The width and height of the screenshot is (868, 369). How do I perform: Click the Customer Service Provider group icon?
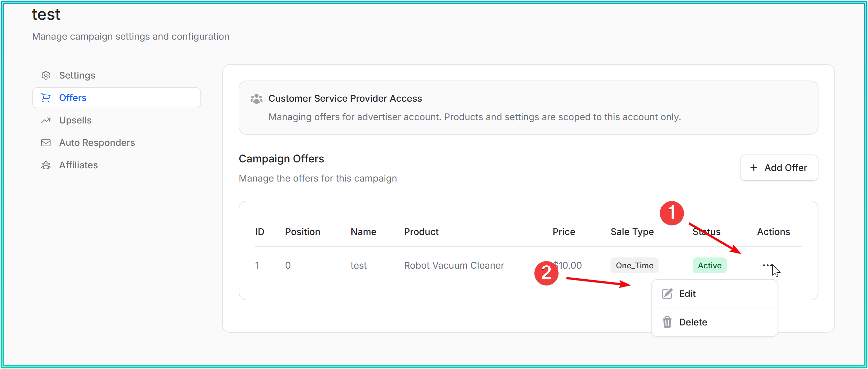click(x=257, y=98)
